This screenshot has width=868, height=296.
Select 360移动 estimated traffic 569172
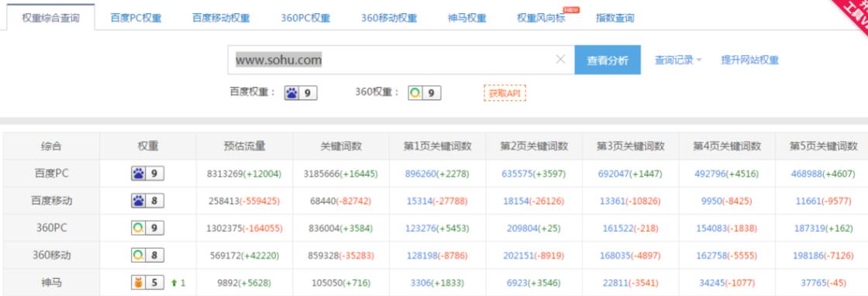pos(226,255)
